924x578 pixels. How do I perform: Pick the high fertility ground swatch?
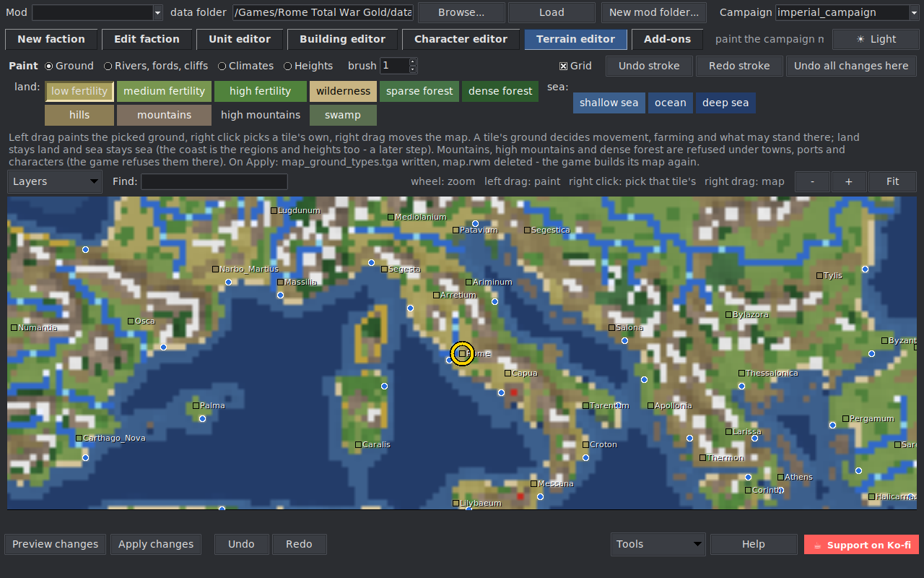pyautogui.click(x=260, y=91)
